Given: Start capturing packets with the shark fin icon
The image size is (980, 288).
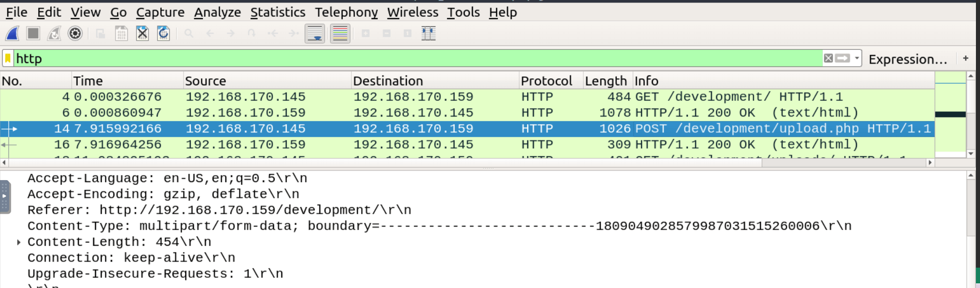Looking at the screenshot, I should click(12, 34).
